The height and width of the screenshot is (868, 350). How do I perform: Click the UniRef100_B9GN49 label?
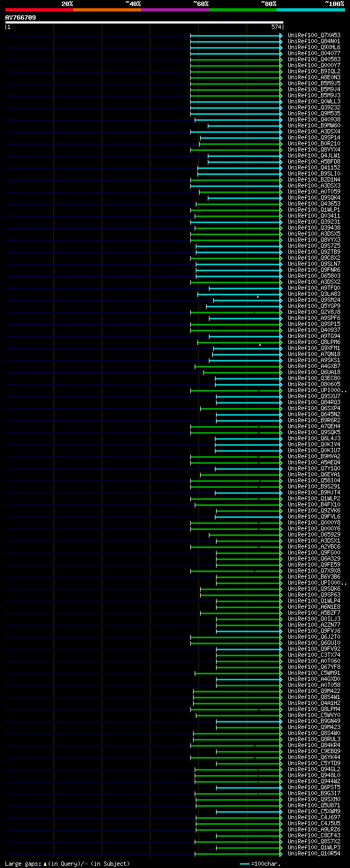(x=314, y=721)
